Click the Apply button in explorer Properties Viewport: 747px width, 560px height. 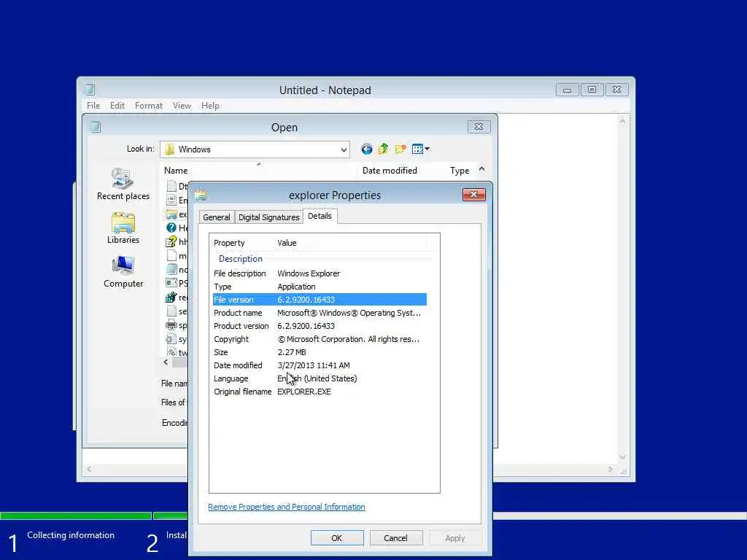click(455, 538)
